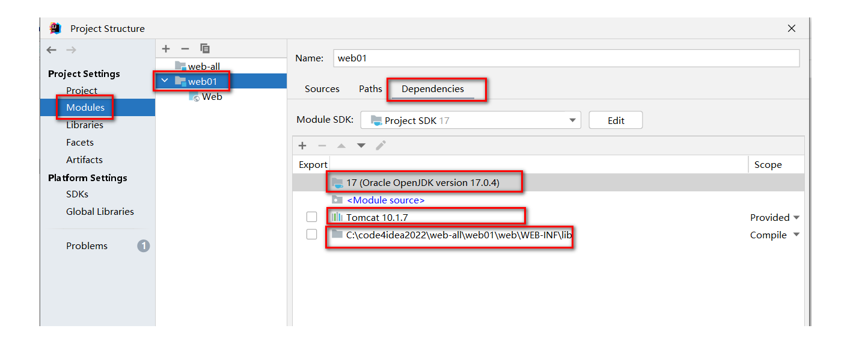This screenshot has width=868, height=343.
Task: Click the IntelliJ logo in title bar
Action: coord(55,28)
